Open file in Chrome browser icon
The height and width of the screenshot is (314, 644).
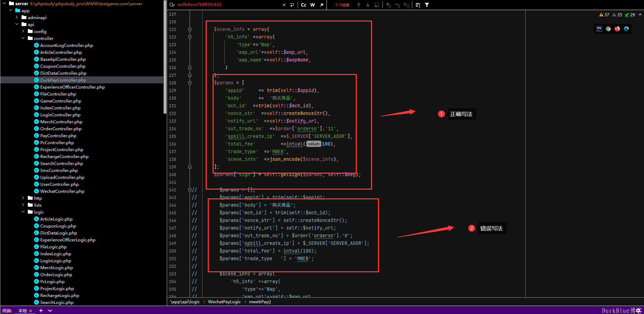[x=608, y=29]
